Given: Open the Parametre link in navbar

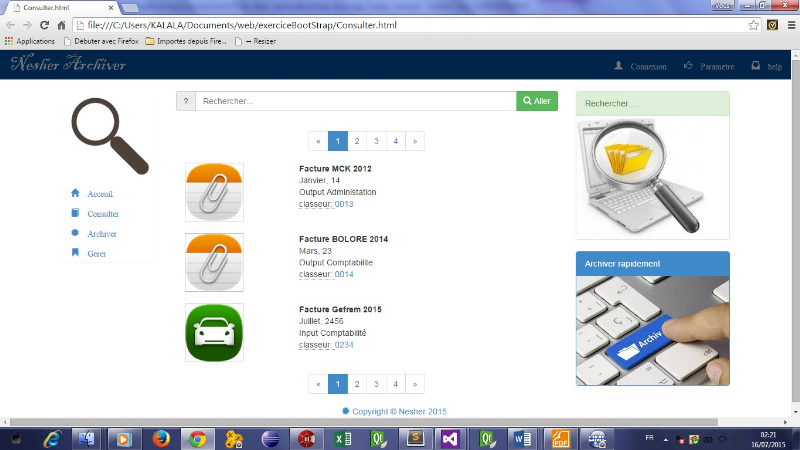Looking at the screenshot, I should click(717, 67).
